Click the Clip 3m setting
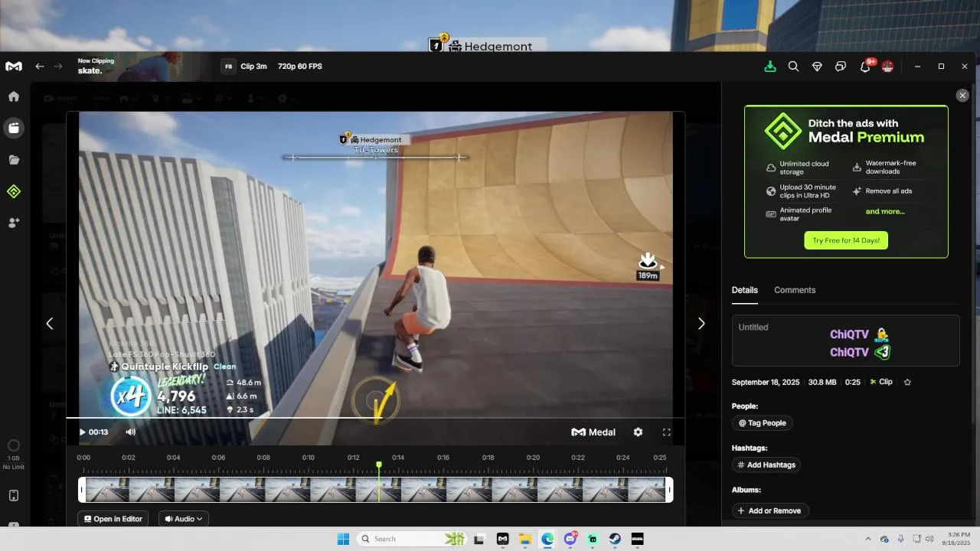 point(253,67)
